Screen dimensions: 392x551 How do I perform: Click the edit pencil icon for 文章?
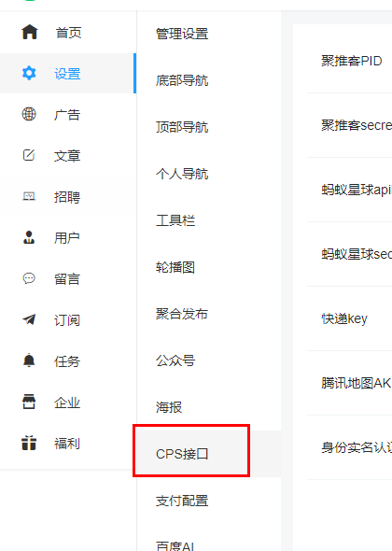point(29,155)
